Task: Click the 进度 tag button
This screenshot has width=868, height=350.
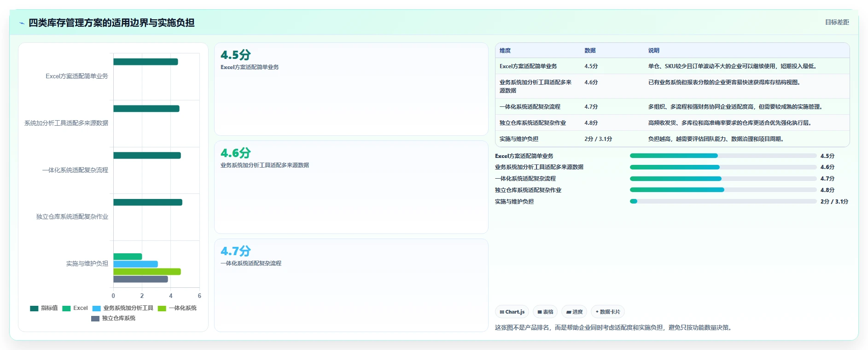Action: pos(574,312)
